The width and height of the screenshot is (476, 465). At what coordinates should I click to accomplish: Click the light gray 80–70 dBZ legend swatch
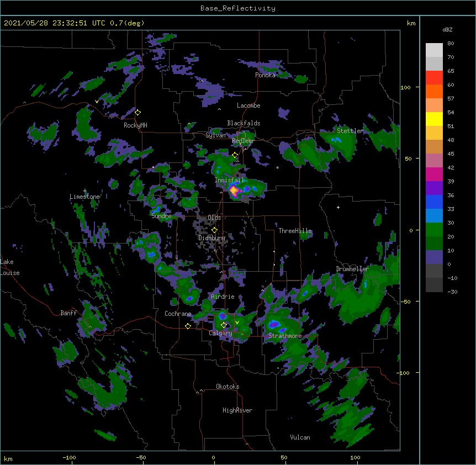434,50
